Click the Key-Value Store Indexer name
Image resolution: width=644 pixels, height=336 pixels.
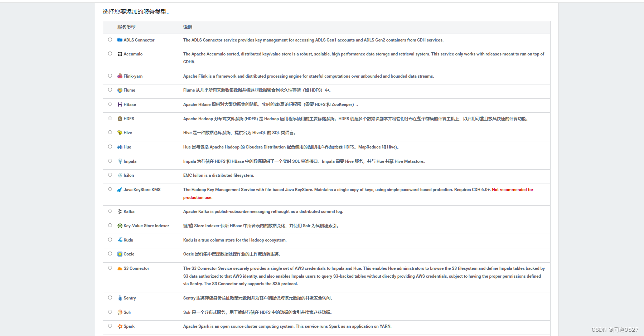click(x=146, y=226)
